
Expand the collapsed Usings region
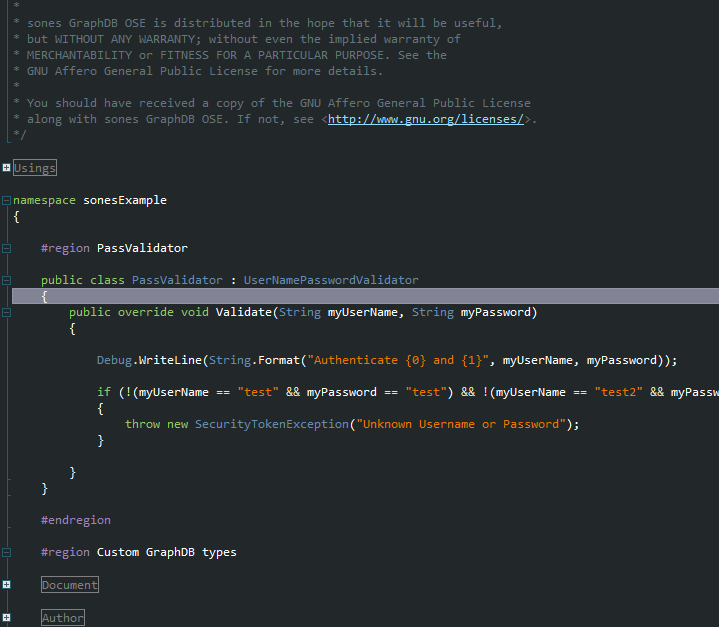pyautogui.click(x=6, y=168)
